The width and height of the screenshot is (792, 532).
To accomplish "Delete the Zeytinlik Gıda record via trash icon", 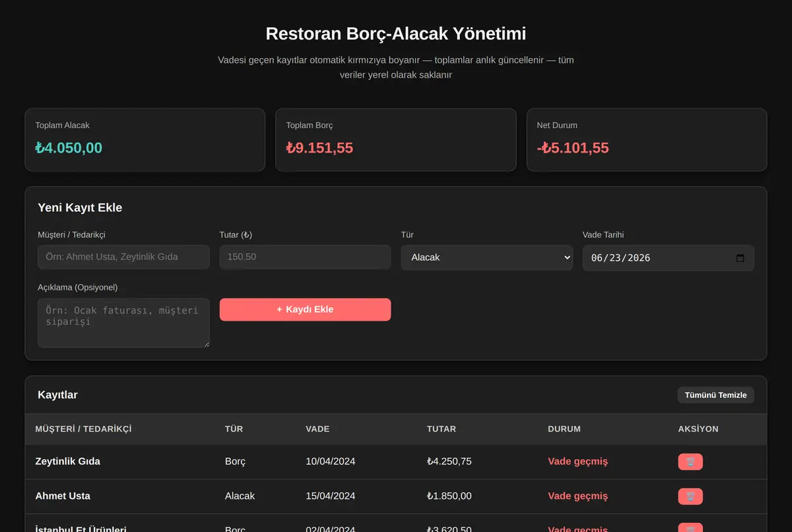I will pyautogui.click(x=690, y=461).
